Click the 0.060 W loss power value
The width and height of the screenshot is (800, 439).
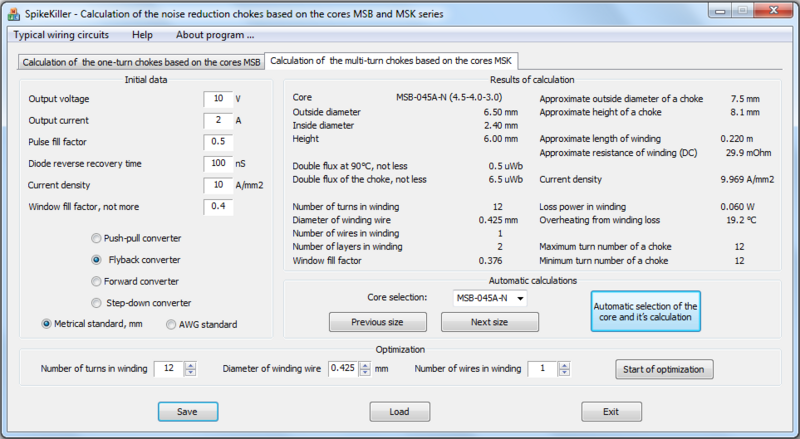(737, 207)
